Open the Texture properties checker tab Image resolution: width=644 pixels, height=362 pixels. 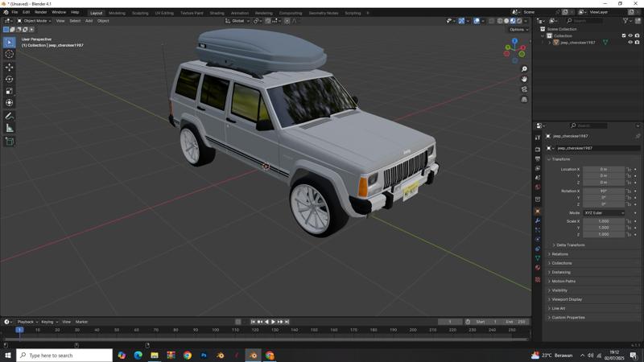[x=538, y=279]
